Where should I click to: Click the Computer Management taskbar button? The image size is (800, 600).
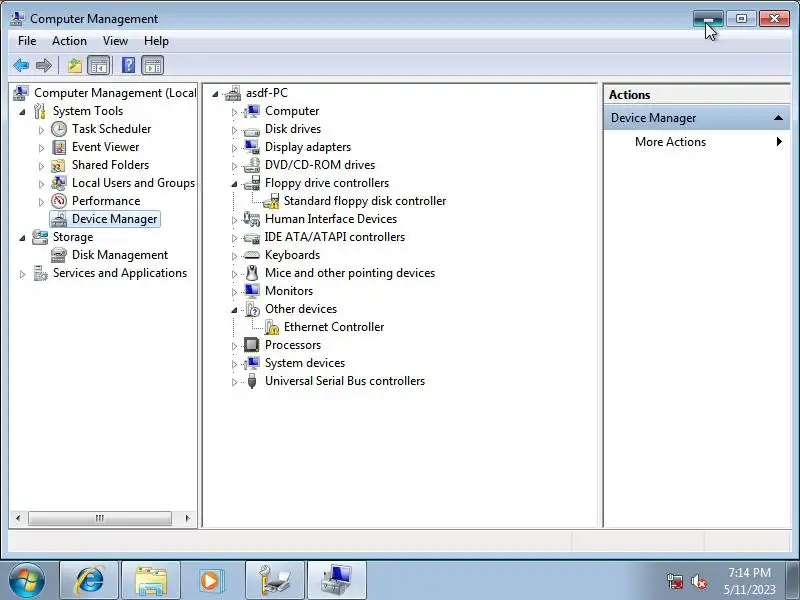[x=337, y=581]
